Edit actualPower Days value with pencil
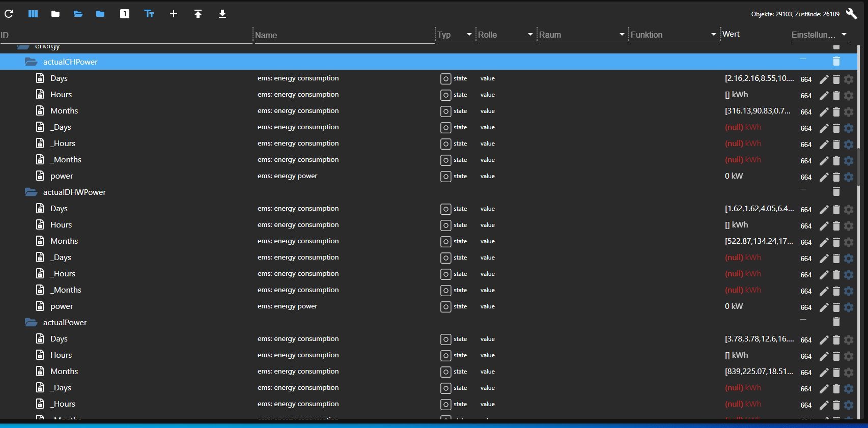 [824, 340]
